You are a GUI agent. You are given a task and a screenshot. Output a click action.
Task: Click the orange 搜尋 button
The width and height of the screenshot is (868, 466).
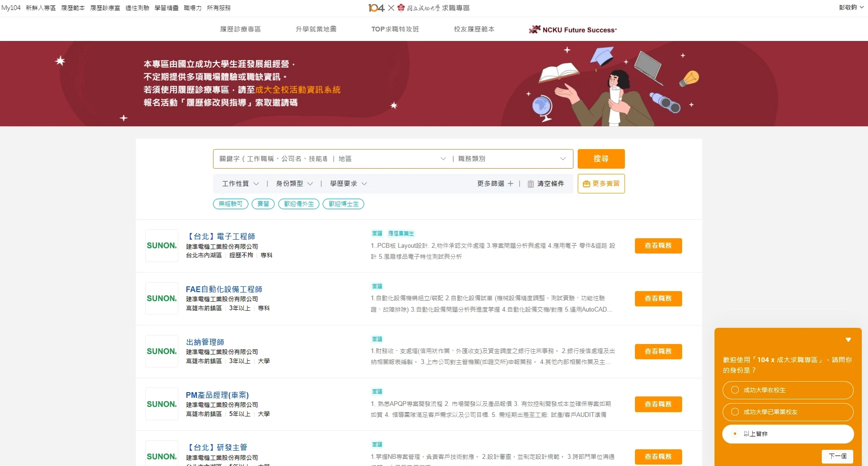point(601,159)
